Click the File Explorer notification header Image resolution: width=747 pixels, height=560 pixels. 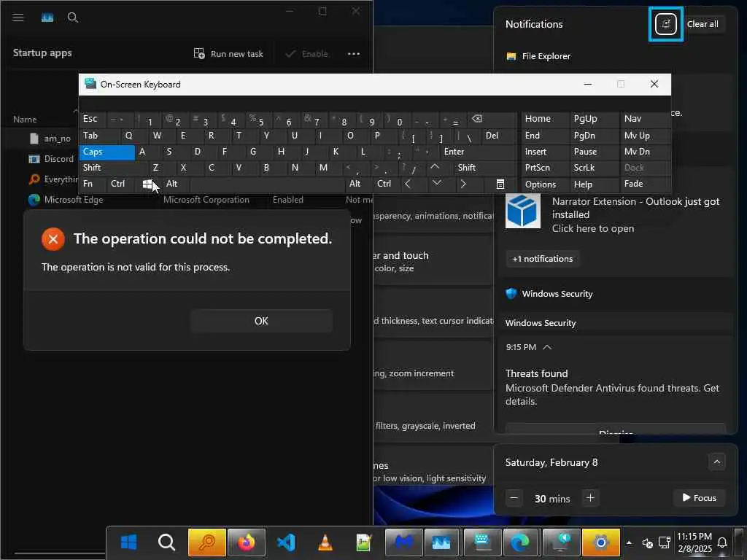click(538, 56)
